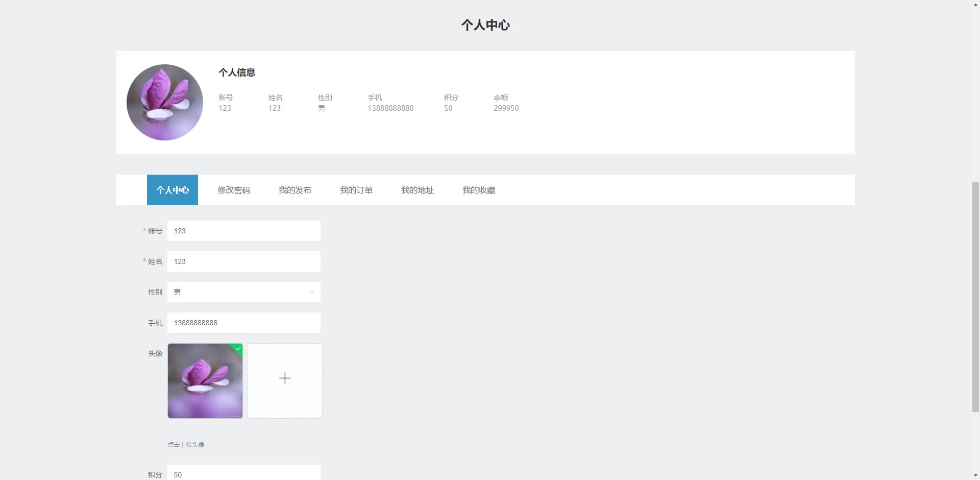The width and height of the screenshot is (980, 480).
Task: Click the scrollbar down arrow
Action: [975, 475]
